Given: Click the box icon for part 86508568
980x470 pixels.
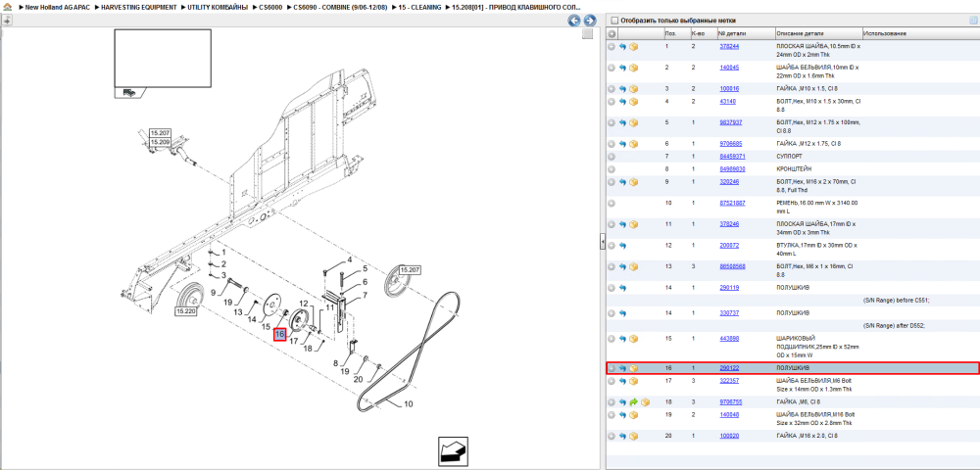Looking at the screenshot, I should click(633, 266).
